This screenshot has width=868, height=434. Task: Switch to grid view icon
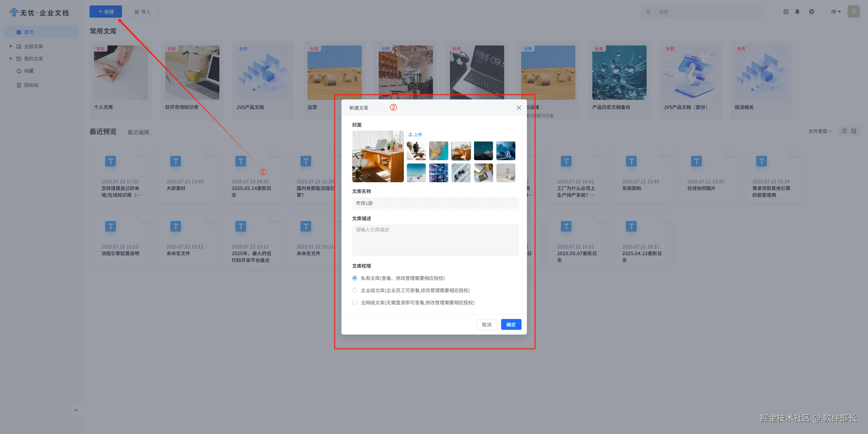(854, 131)
